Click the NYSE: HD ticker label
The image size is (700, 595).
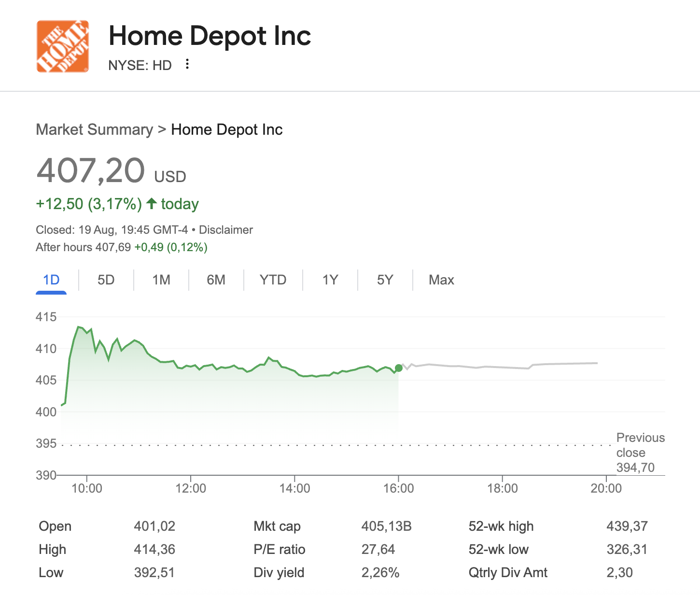pyautogui.click(x=140, y=65)
